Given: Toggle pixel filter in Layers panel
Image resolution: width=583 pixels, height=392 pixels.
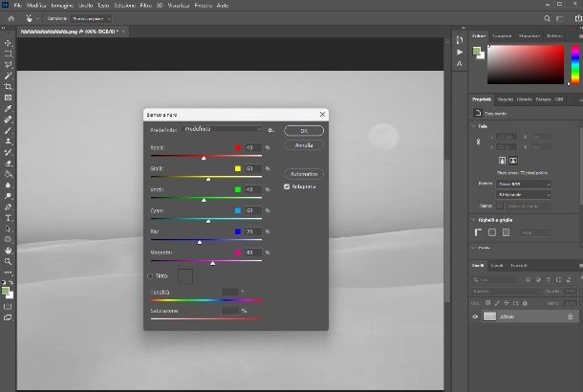Looking at the screenshot, I should (x=528, y=280).
